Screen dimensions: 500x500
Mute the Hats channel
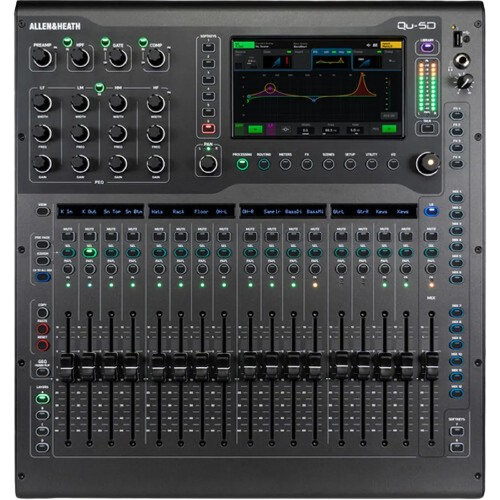159,236
